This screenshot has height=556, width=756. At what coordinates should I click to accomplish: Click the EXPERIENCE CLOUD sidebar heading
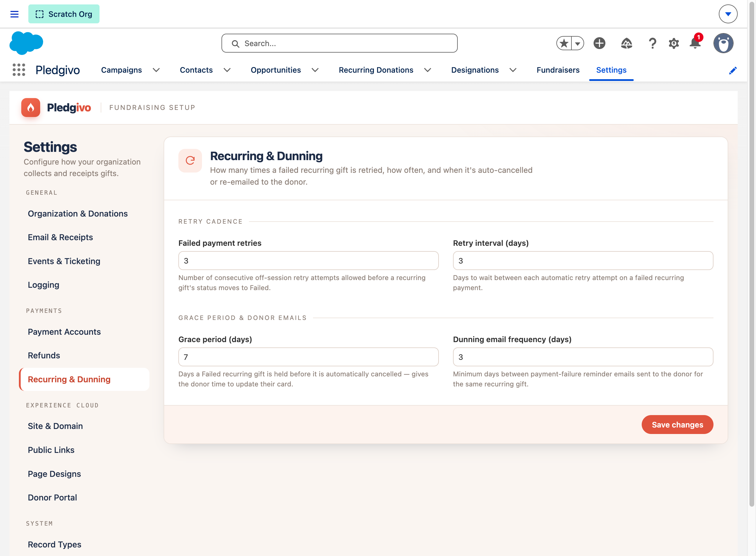(63, 405)
